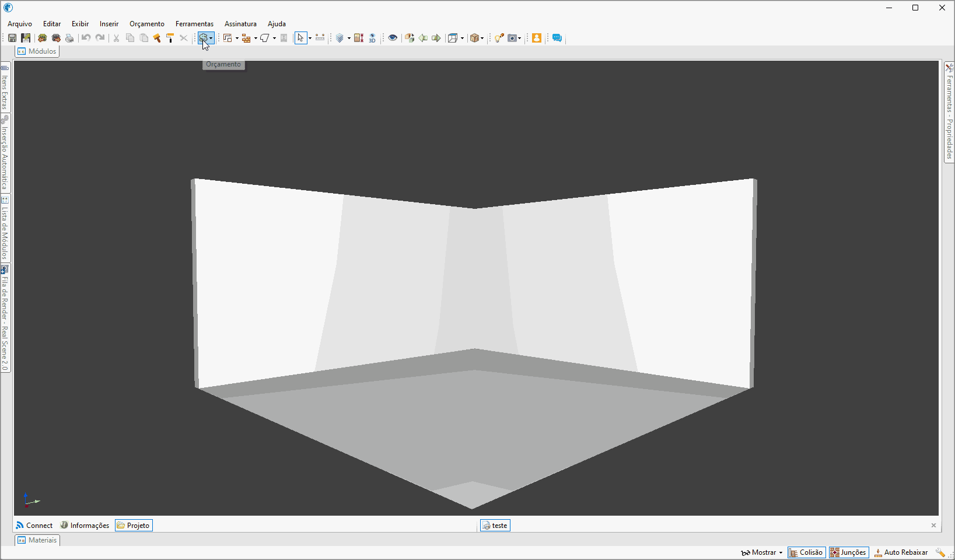The image size is (955, 560).
Task: Open the Editar menu
Action: click(x=52, y=24)
